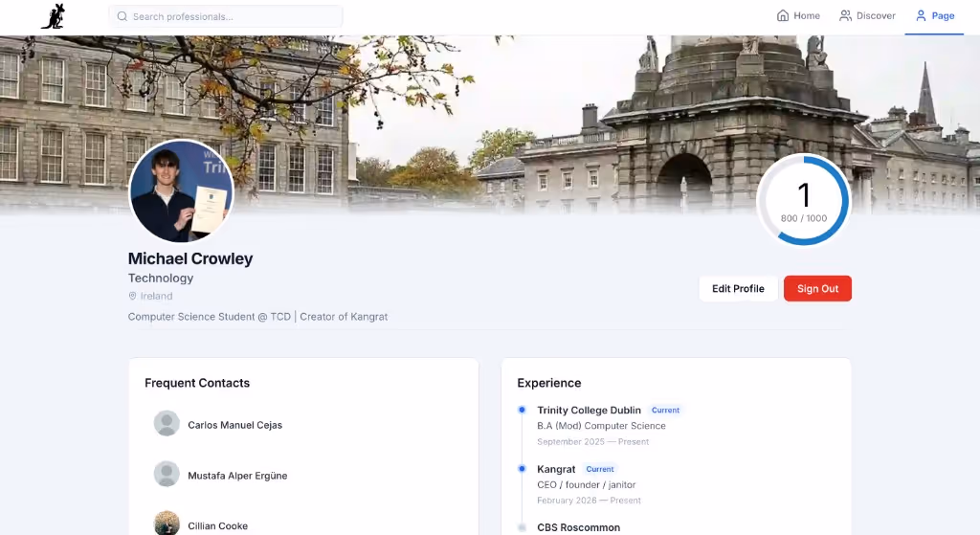Image resolution: width=980 pixels, height=535 pixels.
Task: Click the red Sign Out button
Action: (x=817, y=289)
